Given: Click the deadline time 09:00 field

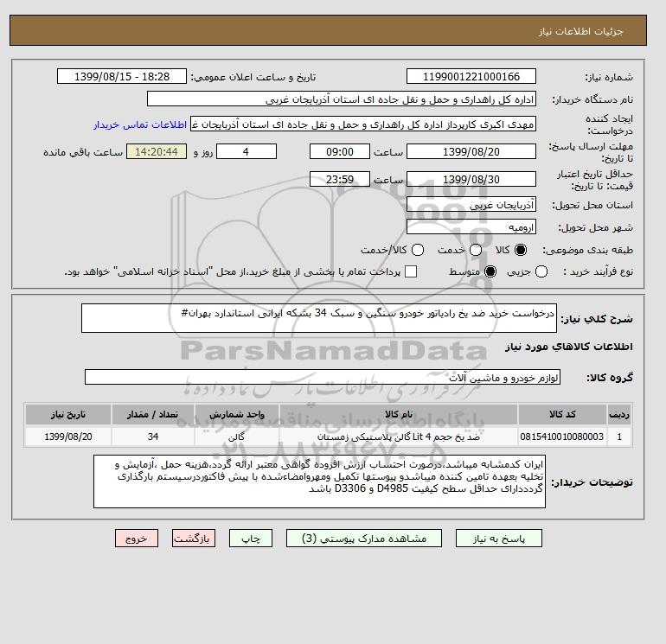Looking at the screenshot, I should 340,151.
